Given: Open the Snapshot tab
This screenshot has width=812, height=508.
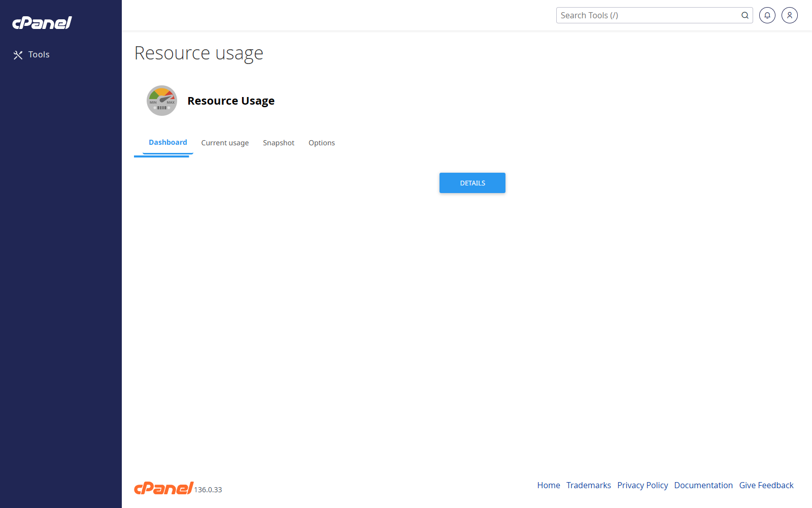Looking at the screenshot, I should [279, 143].
